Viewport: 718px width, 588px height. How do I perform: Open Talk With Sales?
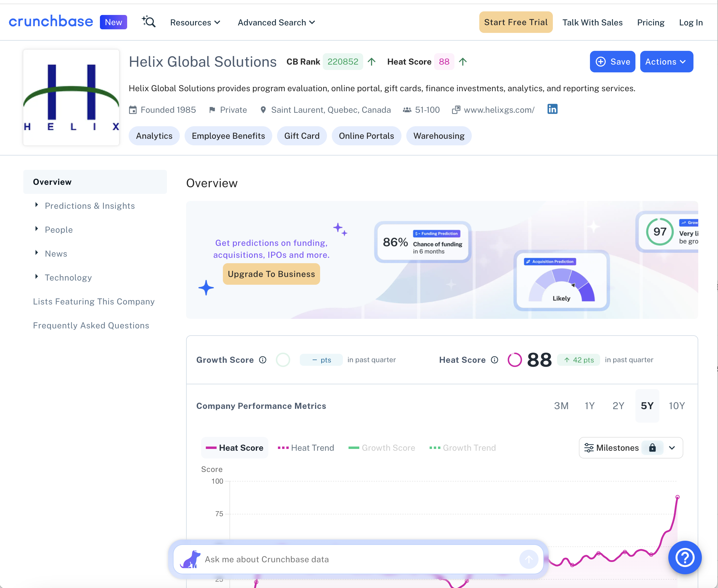(x=592, y=22)
